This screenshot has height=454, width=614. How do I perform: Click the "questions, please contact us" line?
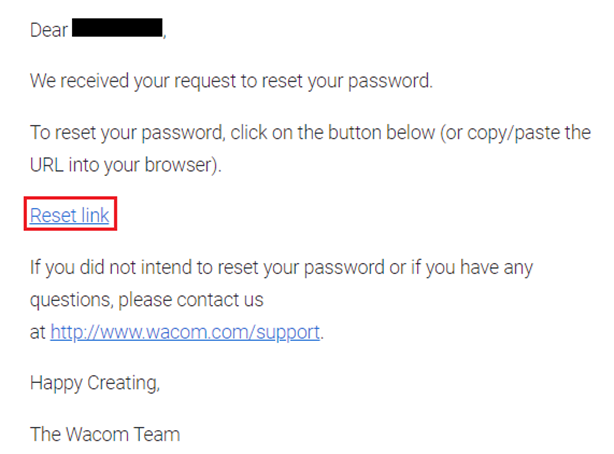tap(146, 300)
